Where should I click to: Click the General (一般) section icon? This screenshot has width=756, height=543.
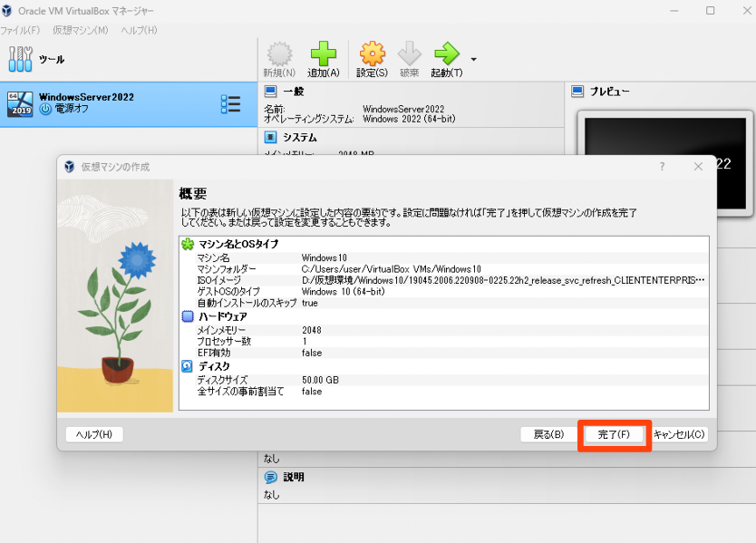[x=270, y=92]
